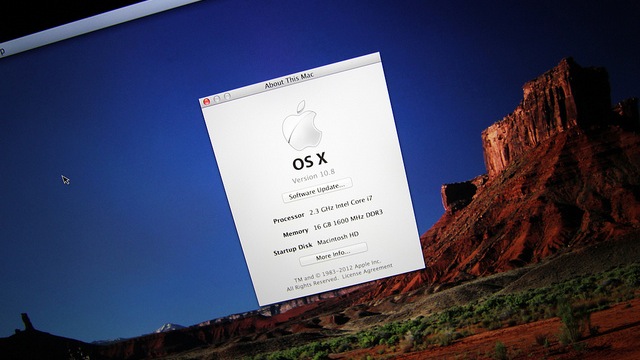Open Software Update in About This Mac
This screenshot has width=640, height=360.
317,191
